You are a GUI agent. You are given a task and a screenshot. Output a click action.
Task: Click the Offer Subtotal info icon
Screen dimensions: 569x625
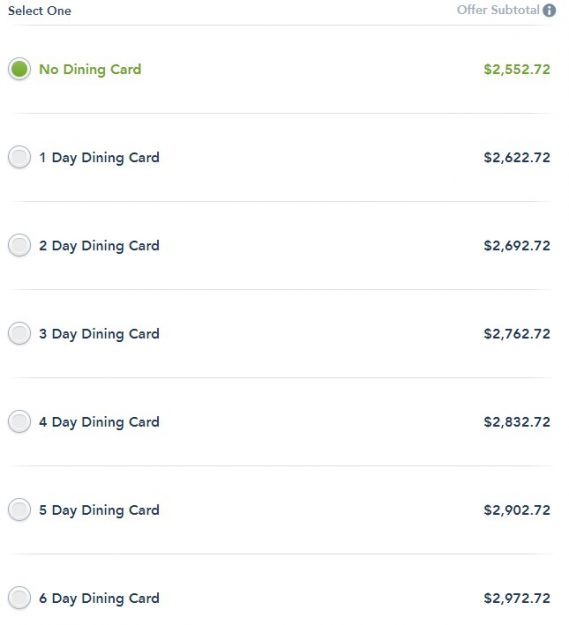click(549, 10)
